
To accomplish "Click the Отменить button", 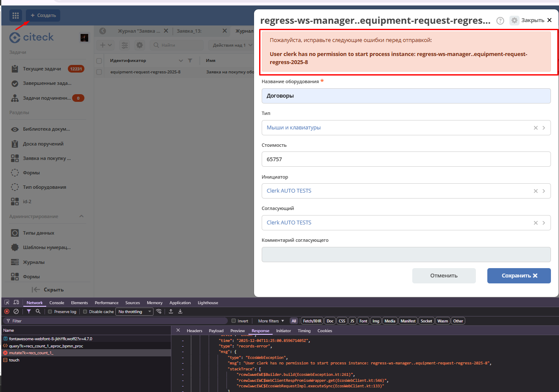I will tap(444, 276).
